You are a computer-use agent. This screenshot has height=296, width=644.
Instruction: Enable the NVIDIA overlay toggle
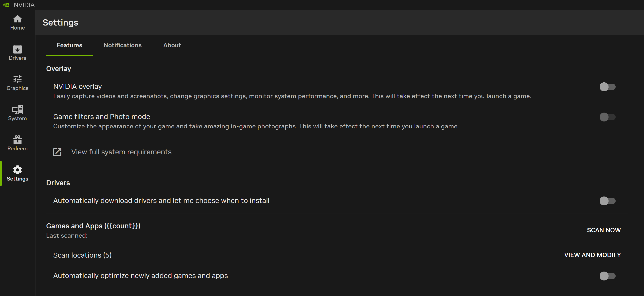[x=607, y=87]
